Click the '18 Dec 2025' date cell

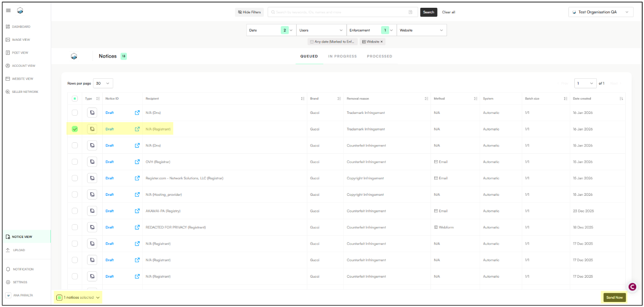pos(583,227)
